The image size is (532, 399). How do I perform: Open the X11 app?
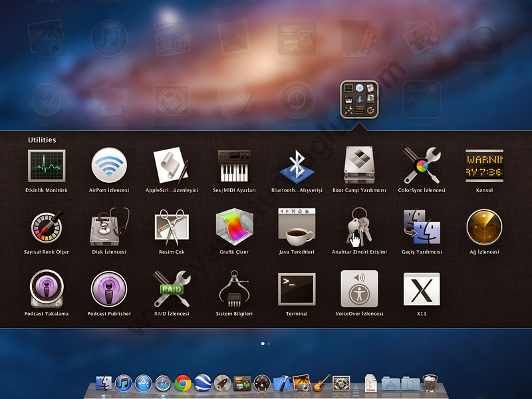click(422, 289)
